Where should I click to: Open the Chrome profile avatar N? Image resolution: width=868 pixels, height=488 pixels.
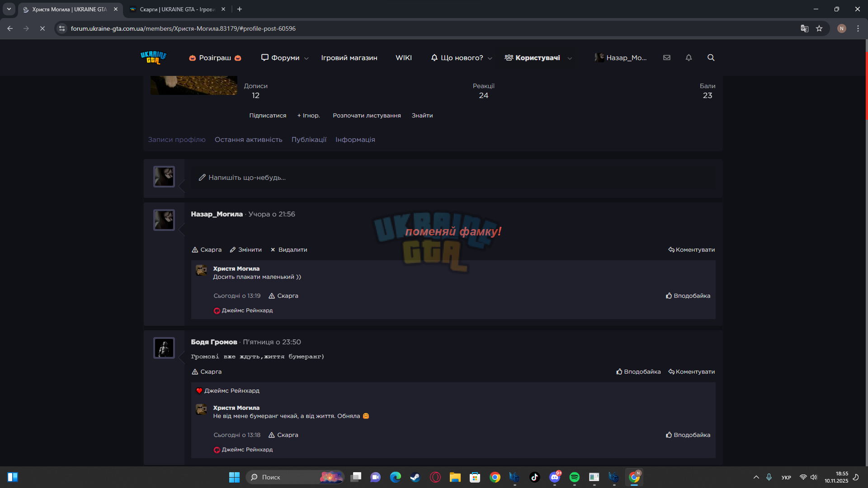[841, 28]
